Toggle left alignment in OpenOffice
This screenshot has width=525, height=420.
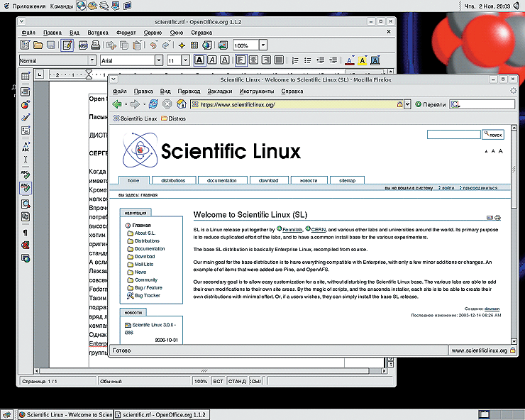click(x=241, y=60)
